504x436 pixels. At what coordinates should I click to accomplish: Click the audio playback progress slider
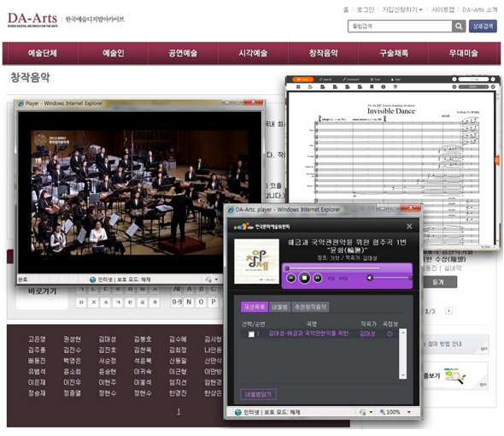tap(333, 268)
